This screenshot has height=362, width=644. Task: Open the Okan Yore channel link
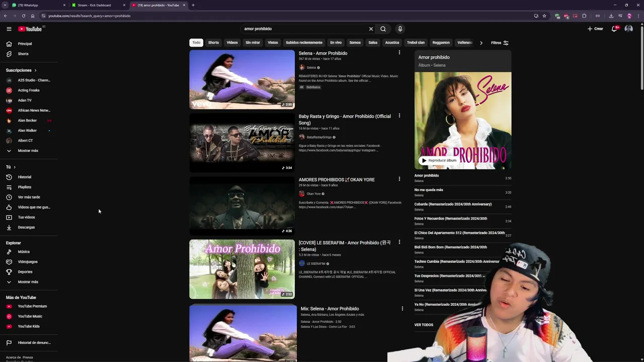[x=313, y=194]
